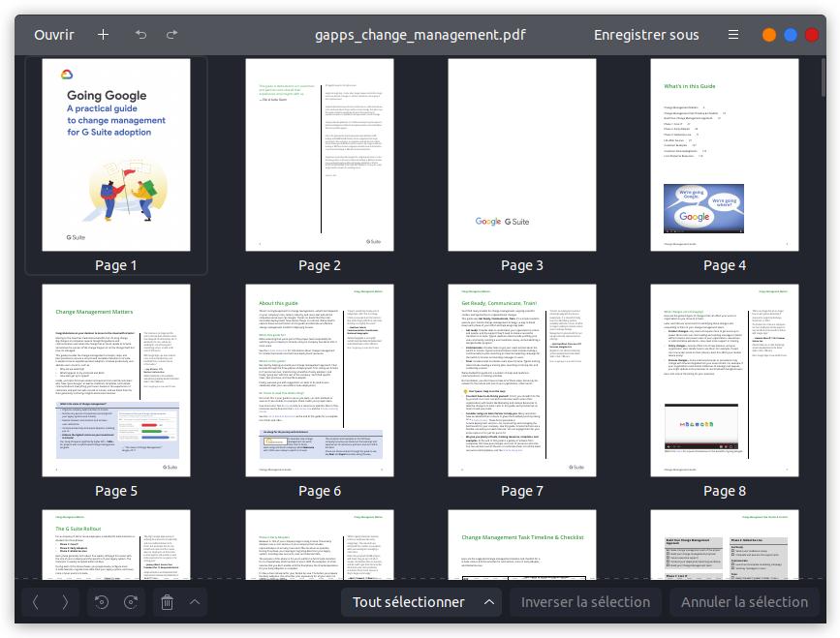Image resolution: width=840 pixels, height=638 pixels.
Task: Select the Page 8 thumbnail
Action: (x=725, y=380)
